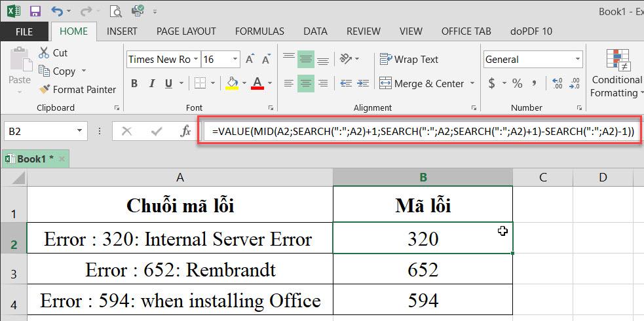
Task: Switch to the INSERT tab
Action: point(122,31)
